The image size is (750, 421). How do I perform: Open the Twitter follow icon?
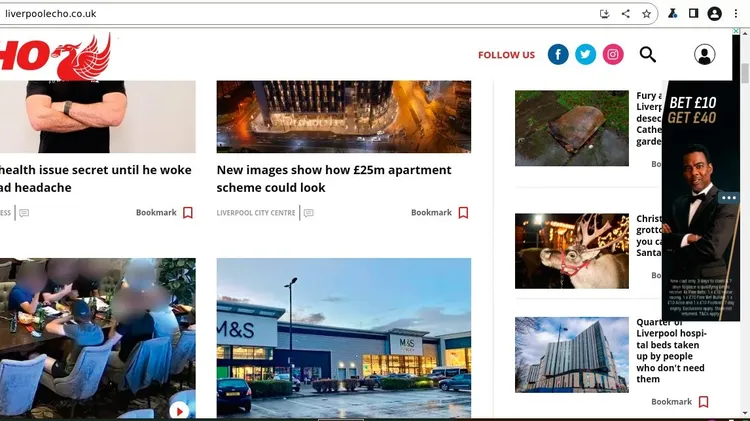[585, 55]
